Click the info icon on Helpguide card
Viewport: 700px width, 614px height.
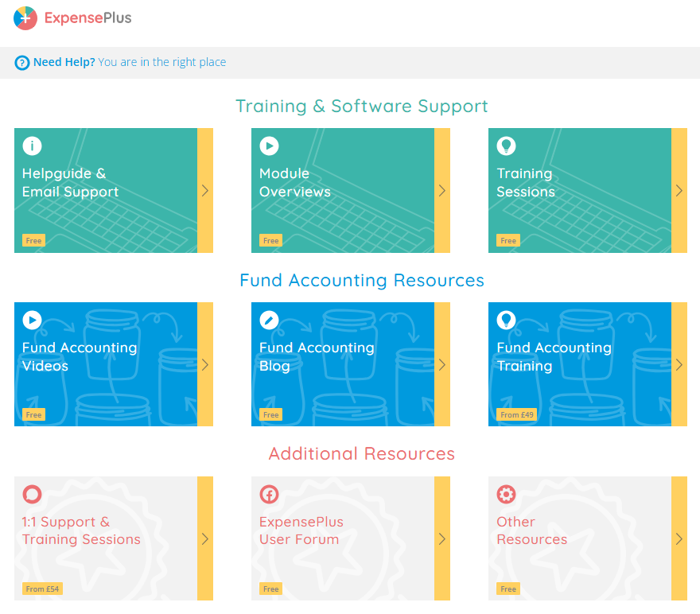coord(32,146)
